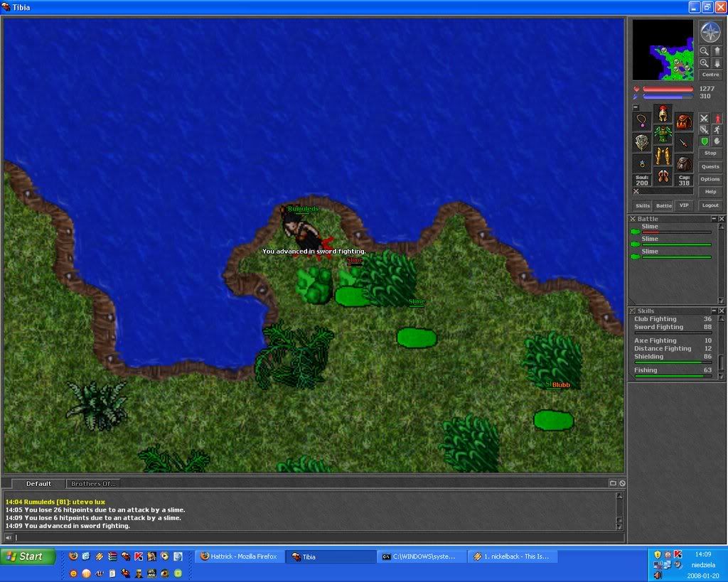Select the boots slot
The height and width of the screenshot is (582, 728).
tap(663, 176)
